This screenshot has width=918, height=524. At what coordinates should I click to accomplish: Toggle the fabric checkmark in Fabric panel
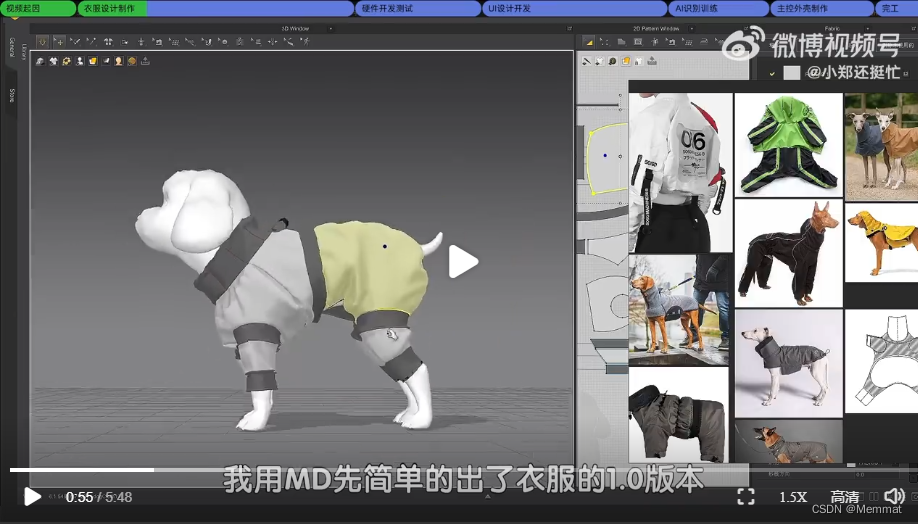tap(772, 73)
